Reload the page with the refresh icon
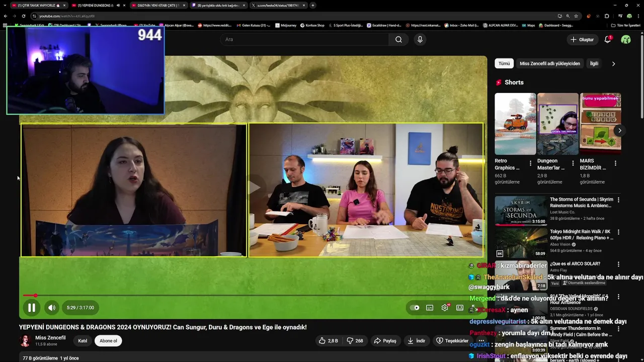This screenshot has width=644, height=362. point(23,16)
